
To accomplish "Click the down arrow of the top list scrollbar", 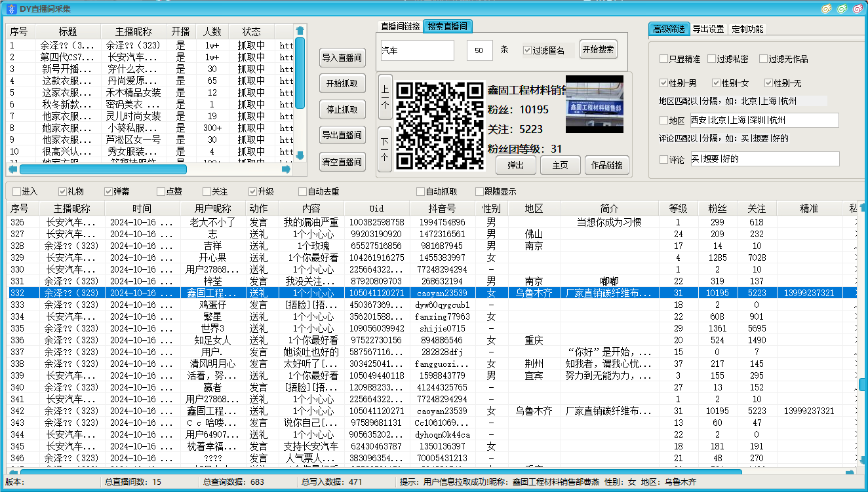I will (x=300, y=155).
